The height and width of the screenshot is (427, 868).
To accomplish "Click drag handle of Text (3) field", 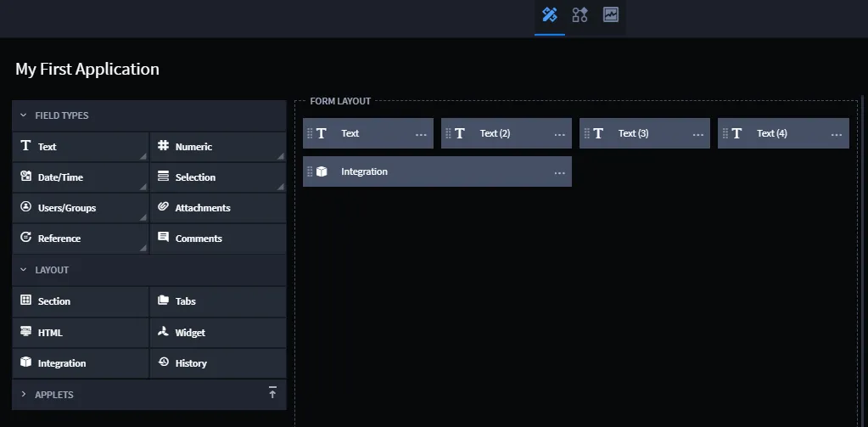I will [x=586, y=133].
